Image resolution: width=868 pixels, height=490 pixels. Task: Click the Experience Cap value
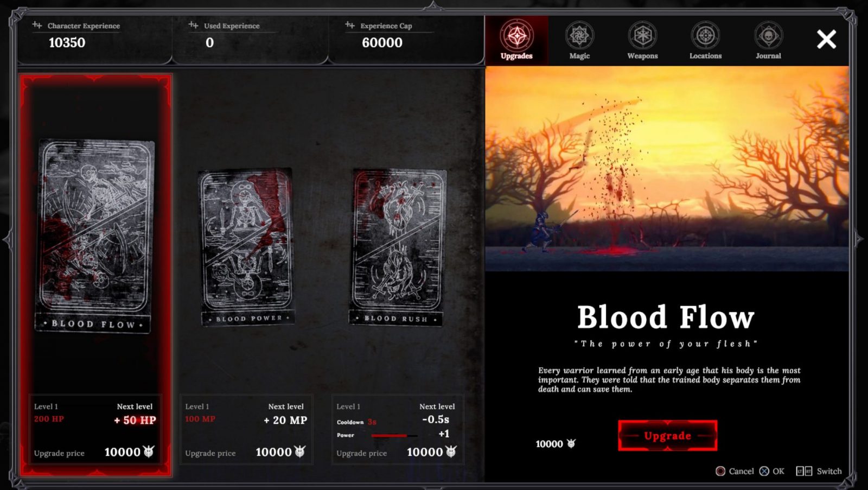coord(382,42)
